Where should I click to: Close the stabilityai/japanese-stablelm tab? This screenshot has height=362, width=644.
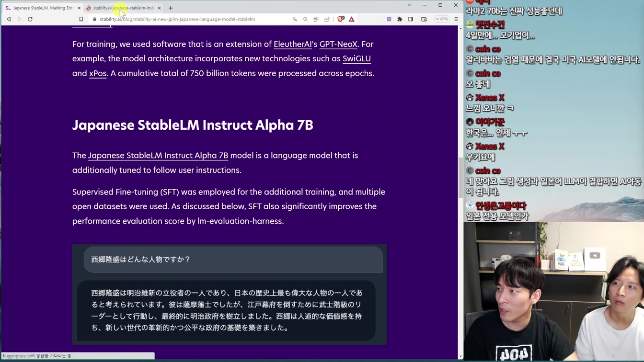(x=159, y=8)
